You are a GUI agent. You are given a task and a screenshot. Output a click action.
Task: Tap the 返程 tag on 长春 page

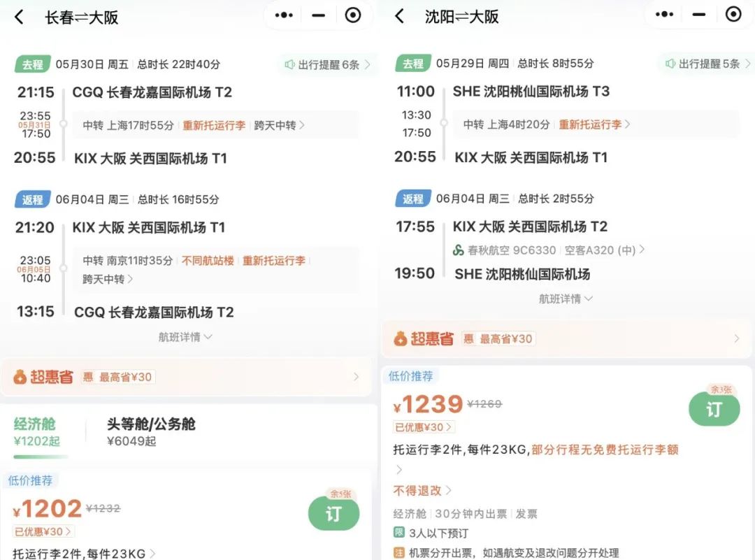tap(32, 199)
